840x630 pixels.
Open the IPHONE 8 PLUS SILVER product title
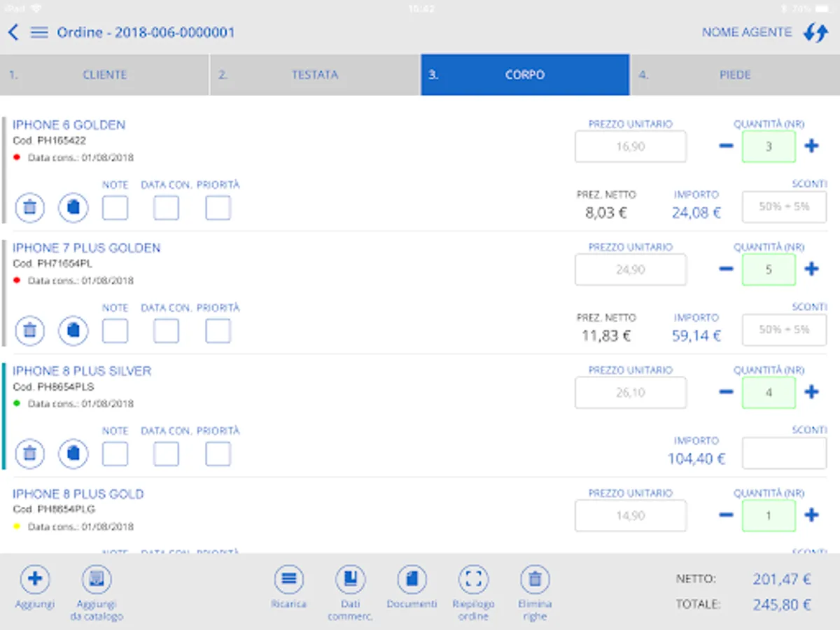[82, 371]
